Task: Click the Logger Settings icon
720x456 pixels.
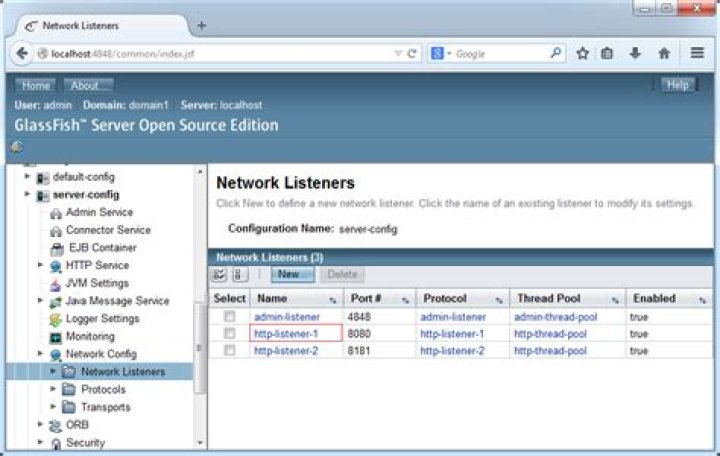Action: pyautogui.click(x=56, y=320)
